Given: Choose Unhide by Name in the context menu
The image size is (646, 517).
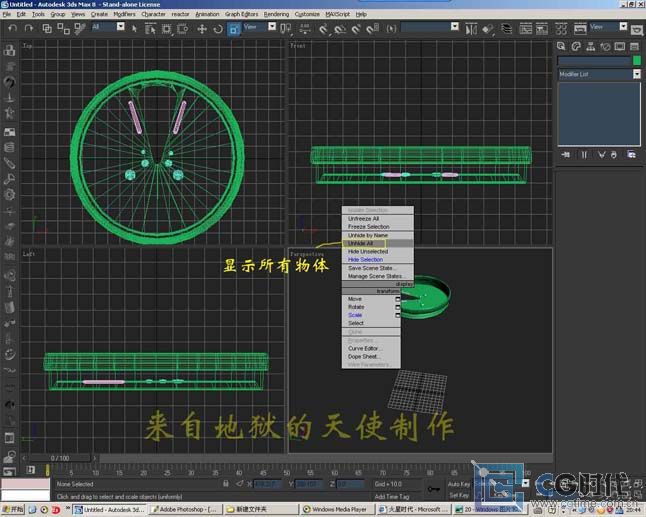Looking at the screenshot, I should 377,235.
